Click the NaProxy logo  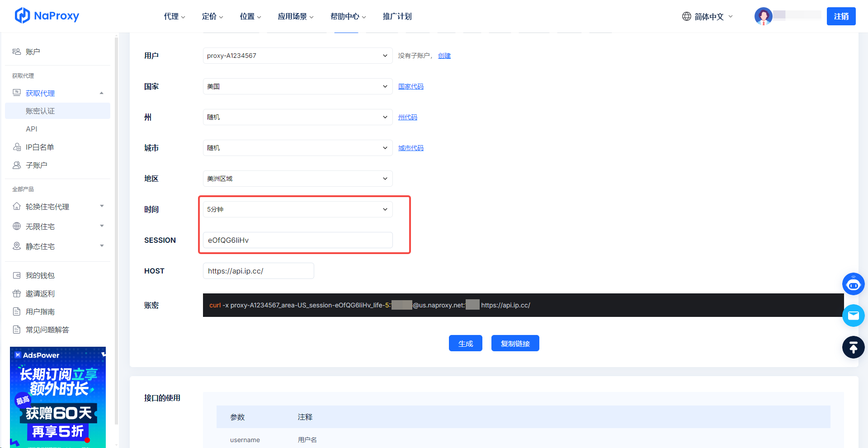click(47, 16)
